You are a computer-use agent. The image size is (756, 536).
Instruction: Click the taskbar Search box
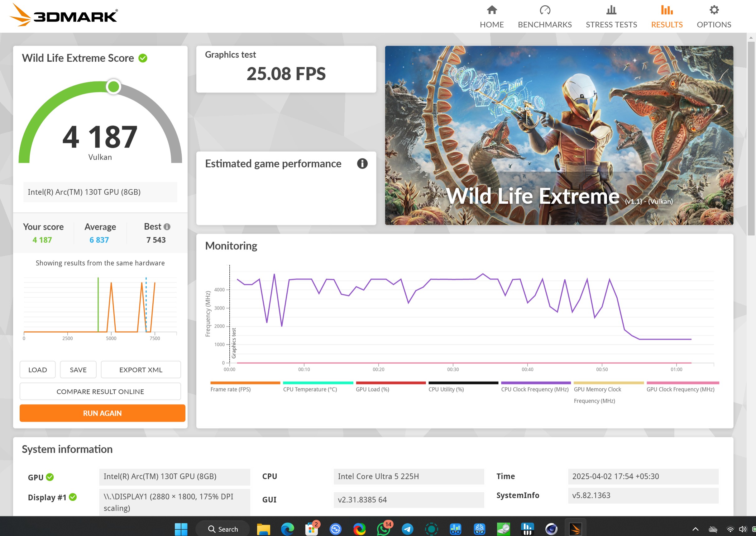[x=223, y=529]
